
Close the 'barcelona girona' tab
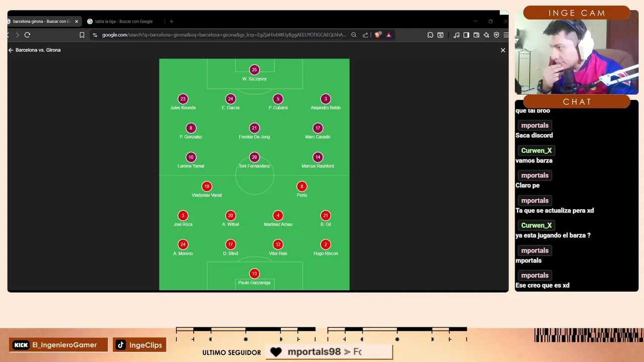[76, 21]
